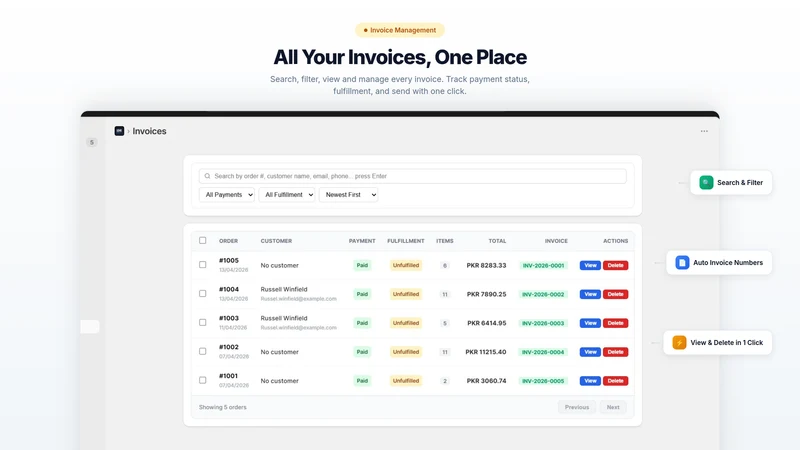
Task: Click the FULFILLMENT column header
Action: [x=406, y=241]
